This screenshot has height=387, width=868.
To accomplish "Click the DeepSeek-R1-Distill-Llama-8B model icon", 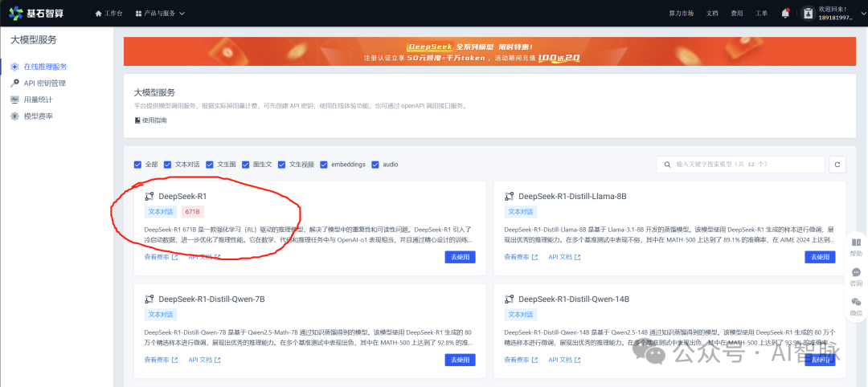I will click(510, 196).
